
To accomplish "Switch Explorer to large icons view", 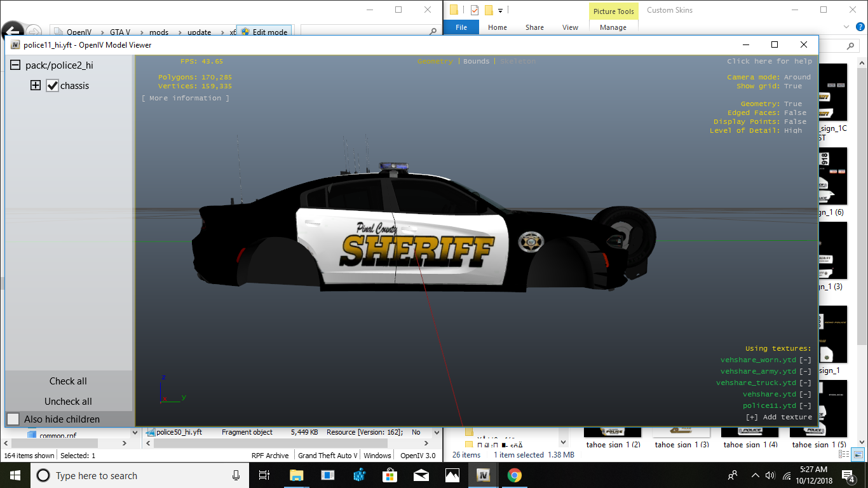I will click(858, 454).
